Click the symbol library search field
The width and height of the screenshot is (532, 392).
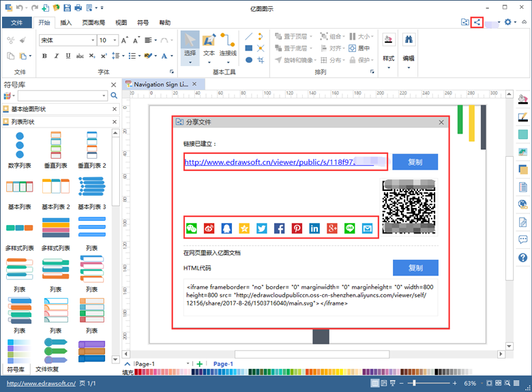coord(60,95)
